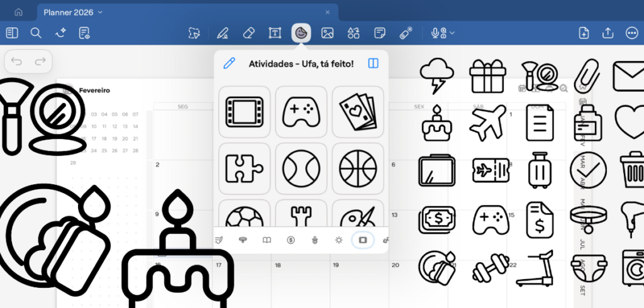Screen dimensions: 644x308
Task: Expand the Planner 2026 title dropdown
Action: click(101, 12)
